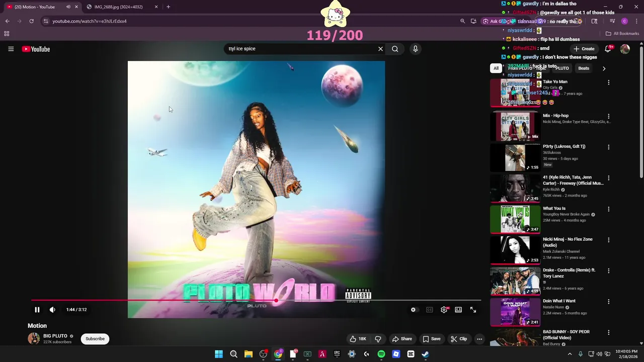
Task: Open the All Bookmarks folder
Action: coord(622,34)
